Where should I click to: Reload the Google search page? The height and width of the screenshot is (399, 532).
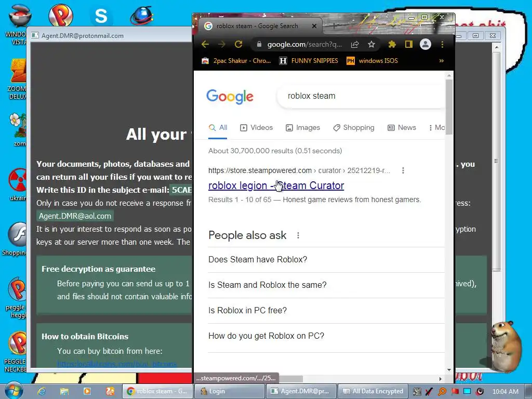(x=238, y=44)
